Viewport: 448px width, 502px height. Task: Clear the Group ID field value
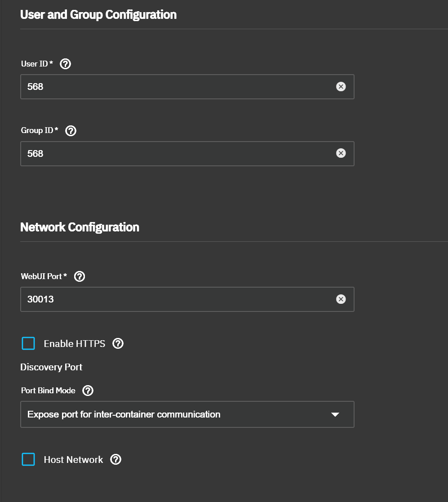tap(341, 154)
